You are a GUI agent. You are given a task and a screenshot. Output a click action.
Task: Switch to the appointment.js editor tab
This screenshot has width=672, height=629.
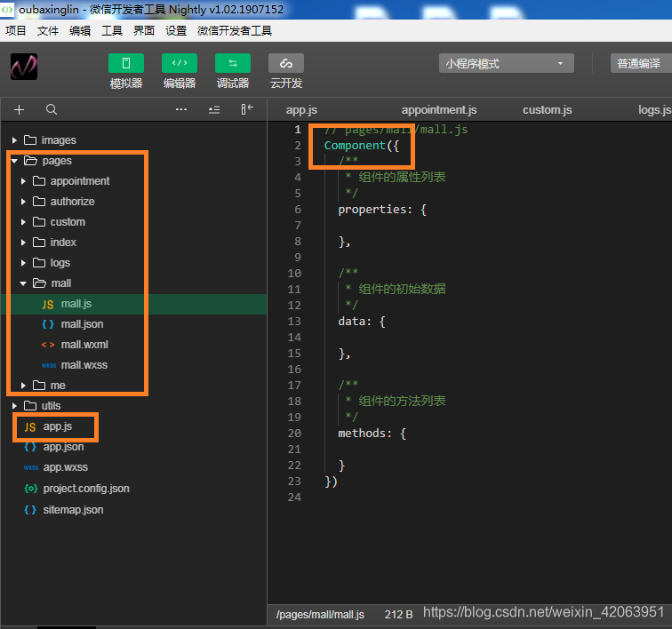(439, 110)
